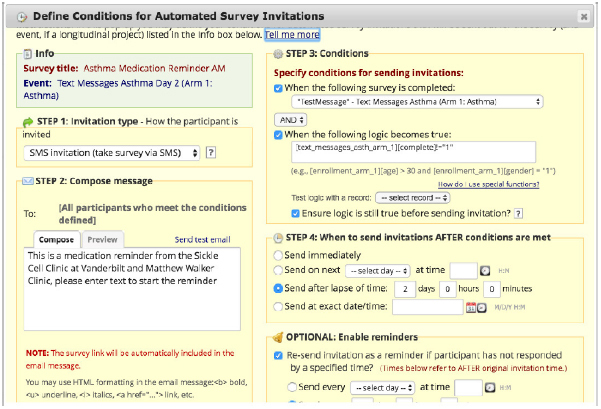Screen dimensions: 601x409
Task: Click the red NOTE about survey link
Action: [x=130, y=359]
